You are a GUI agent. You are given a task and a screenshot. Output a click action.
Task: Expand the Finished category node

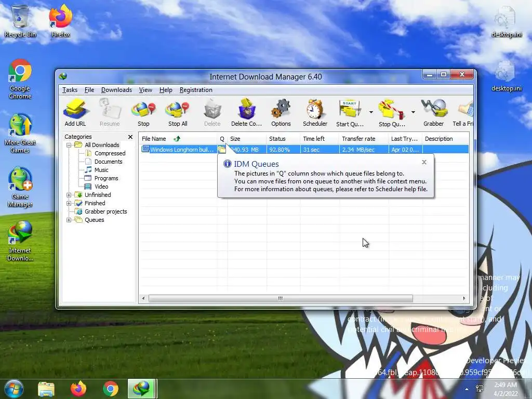pos(69,203)
